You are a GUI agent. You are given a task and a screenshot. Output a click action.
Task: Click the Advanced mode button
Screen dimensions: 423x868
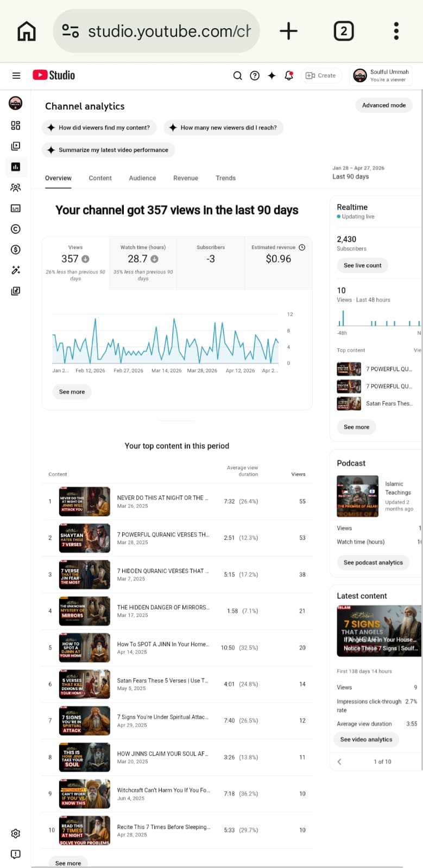pyautogui.click(x=384, y=105)
